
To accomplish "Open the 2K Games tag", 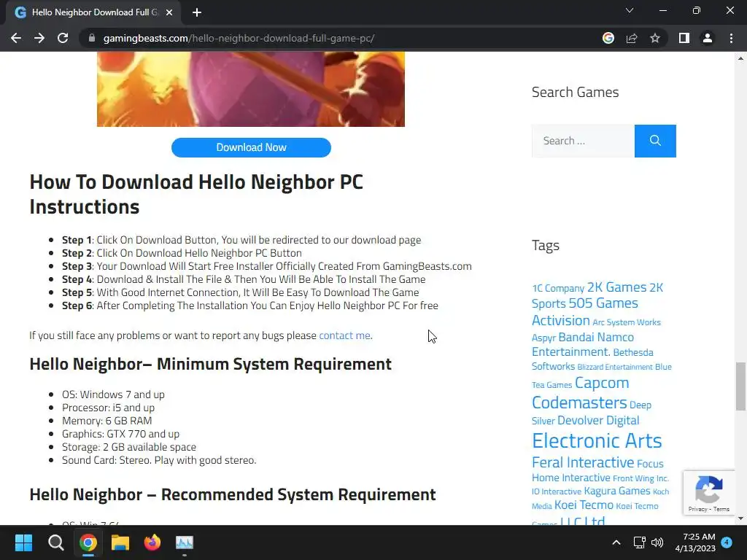I will pos(616,287).
